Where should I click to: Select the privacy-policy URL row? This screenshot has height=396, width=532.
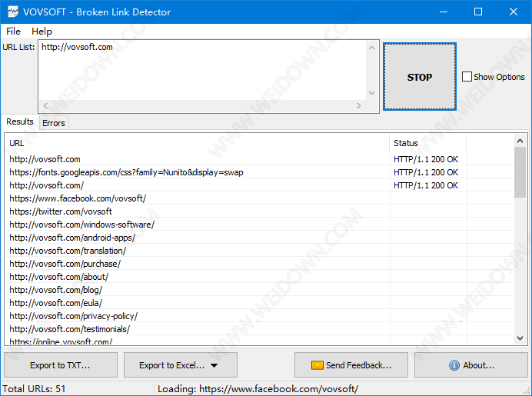(x=259, y=316)
